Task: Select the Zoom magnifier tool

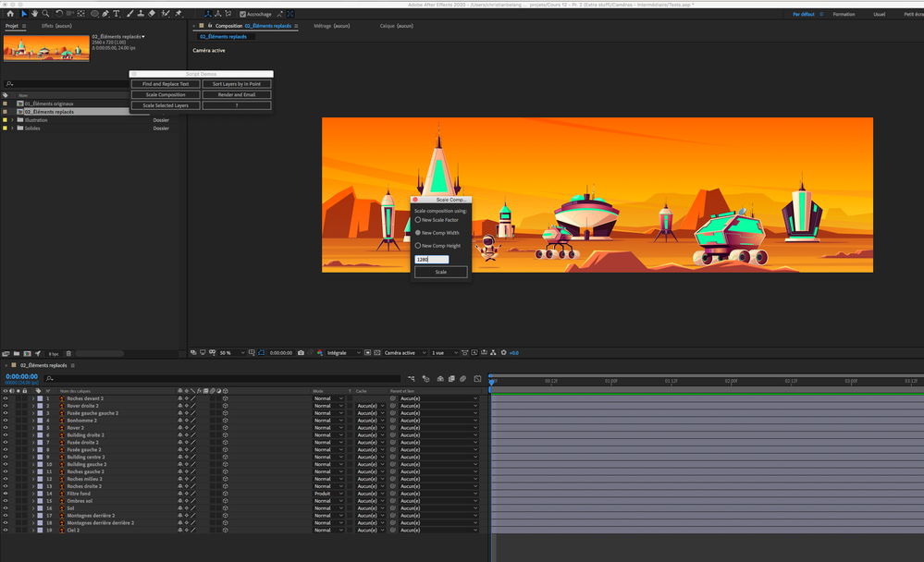Action: 46,14
